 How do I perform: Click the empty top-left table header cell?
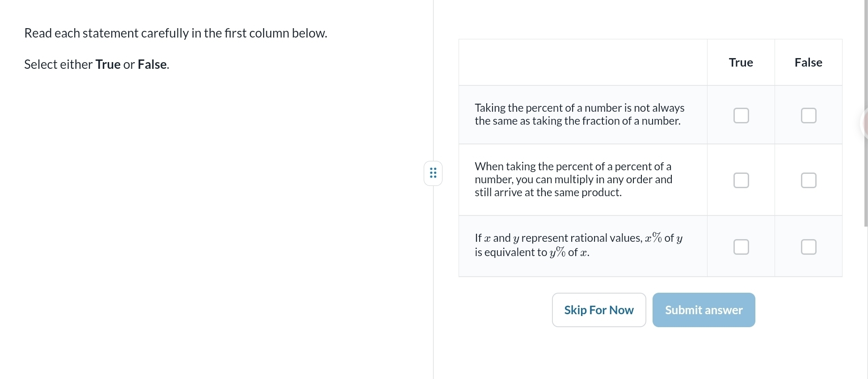(583, 63)
